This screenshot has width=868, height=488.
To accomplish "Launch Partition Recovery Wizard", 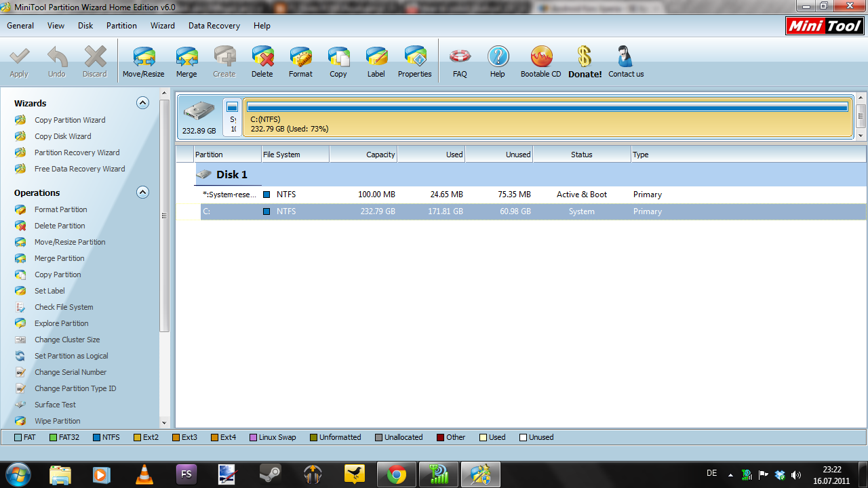I will click(x=77, y=152).
